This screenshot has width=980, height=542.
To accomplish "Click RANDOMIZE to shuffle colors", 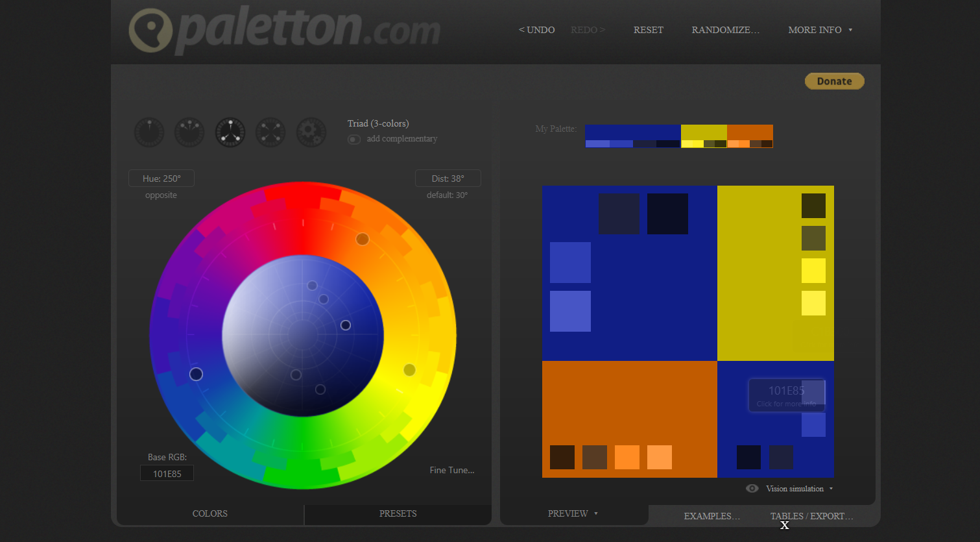I will (x=725, y=30).
